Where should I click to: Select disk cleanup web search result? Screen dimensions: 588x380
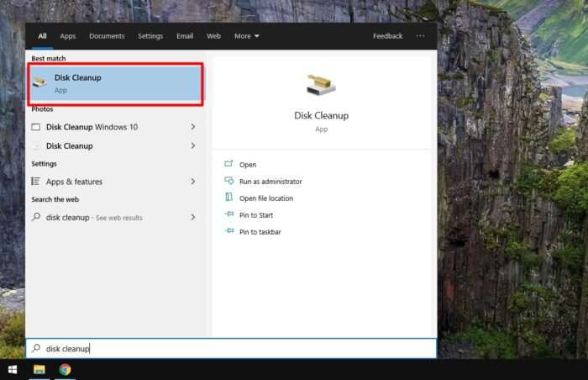(x=116, y=218)
